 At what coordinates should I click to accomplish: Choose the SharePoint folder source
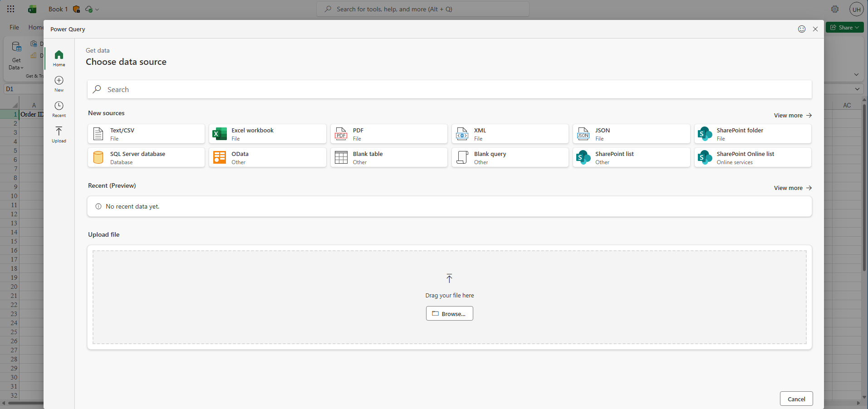(753, 134)
